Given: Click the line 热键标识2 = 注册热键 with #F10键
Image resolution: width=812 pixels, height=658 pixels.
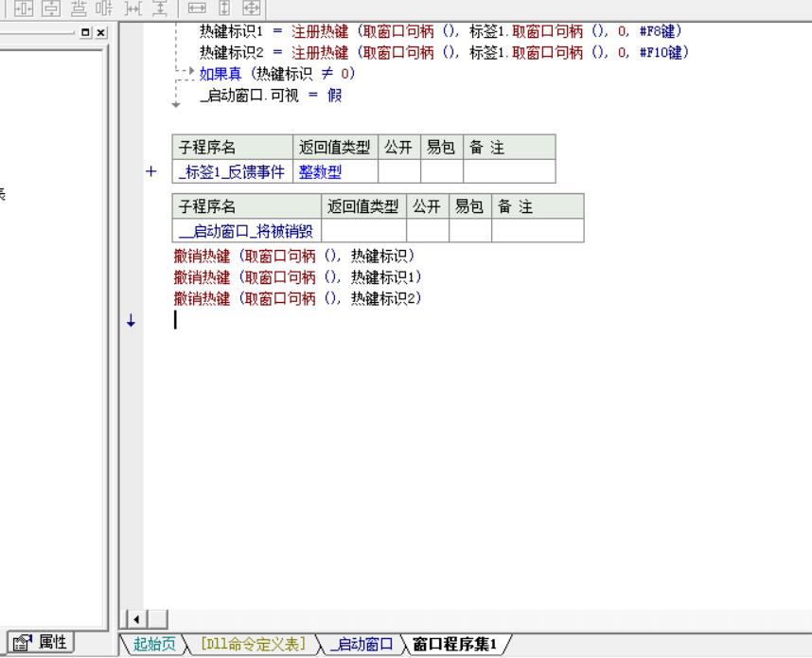Looking at the screenshot, I should click(x=444, y=52).
